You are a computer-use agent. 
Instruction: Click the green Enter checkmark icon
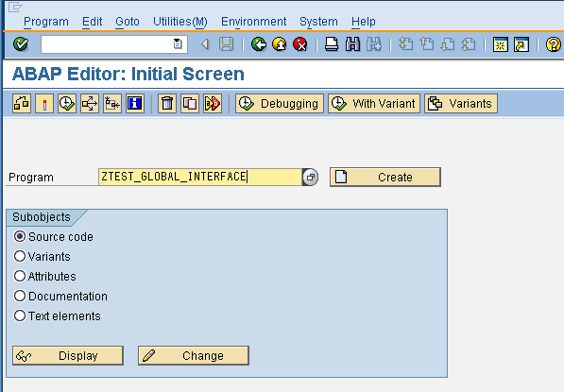click(21, 44)
